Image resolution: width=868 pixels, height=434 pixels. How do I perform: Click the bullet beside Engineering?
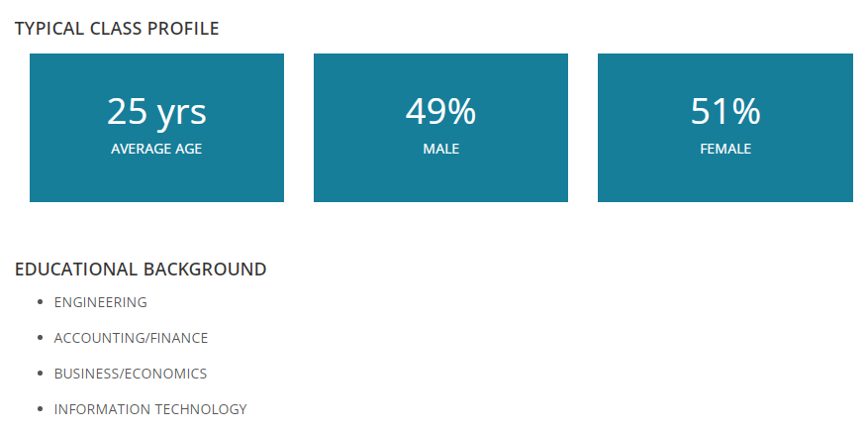click(40, 302)
